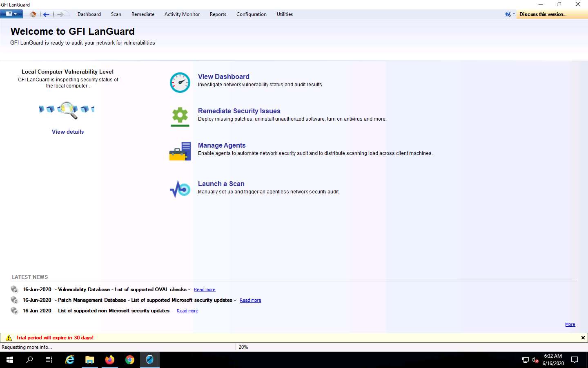Click the scanning magnifier animation image
This screenshot has width=588, height=368.
point(67,110)
